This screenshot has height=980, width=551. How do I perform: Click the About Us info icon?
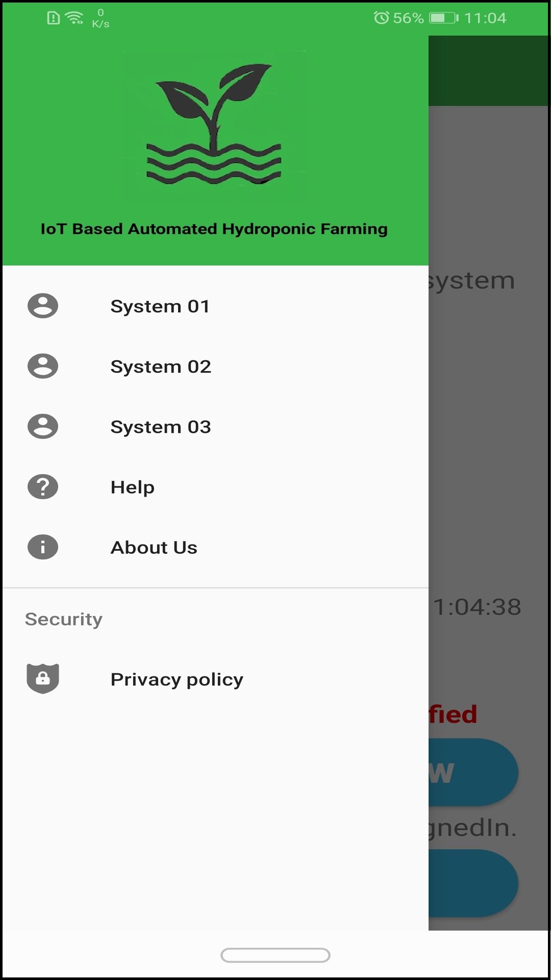[x=42, y=547]
